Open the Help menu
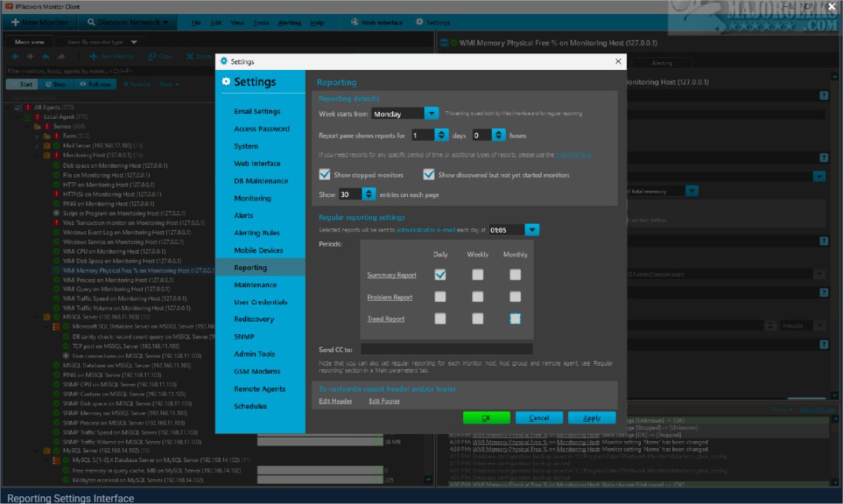Screen dimensions: 843x504 click(x=317, y=23)
